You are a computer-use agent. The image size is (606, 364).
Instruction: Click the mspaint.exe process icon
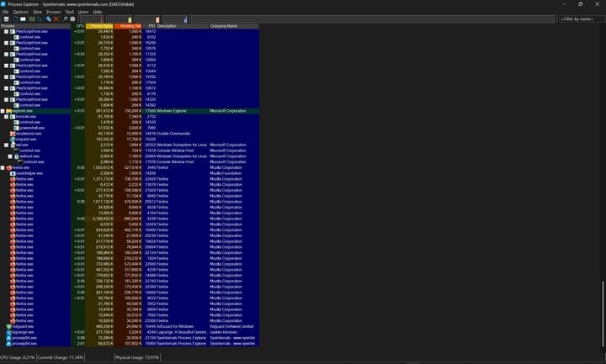13,139
